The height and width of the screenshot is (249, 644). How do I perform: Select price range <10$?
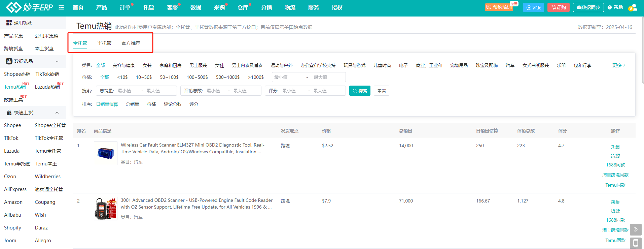122,77
